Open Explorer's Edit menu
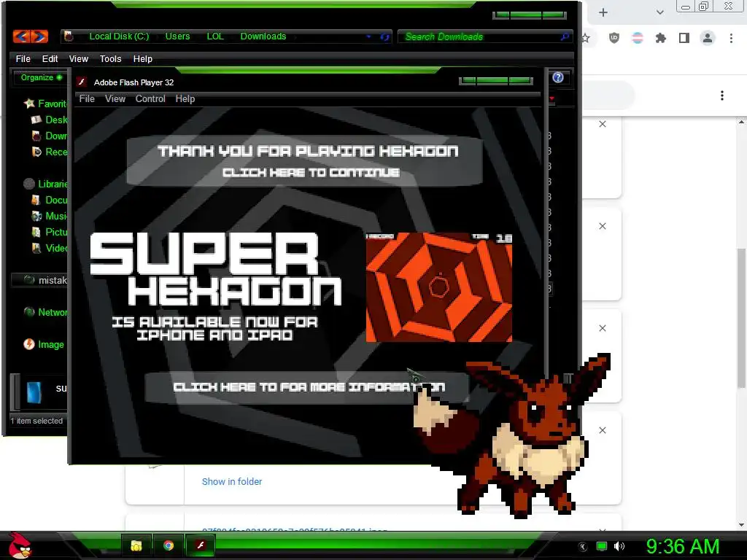747x560 pixels. pos(50,58)
